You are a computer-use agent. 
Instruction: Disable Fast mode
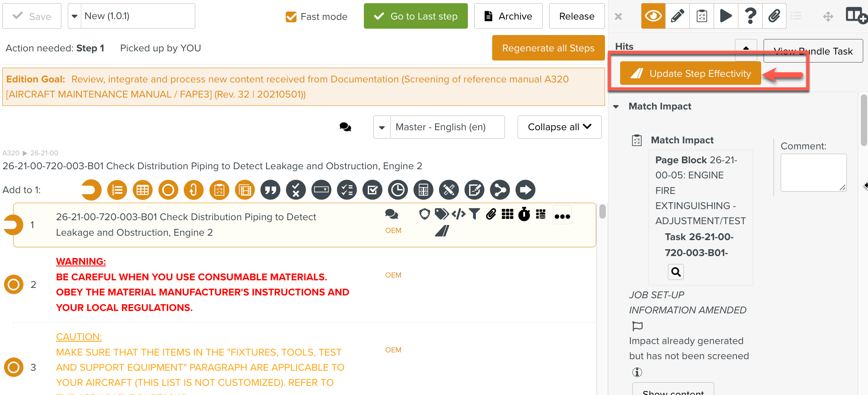pos(291,17)
